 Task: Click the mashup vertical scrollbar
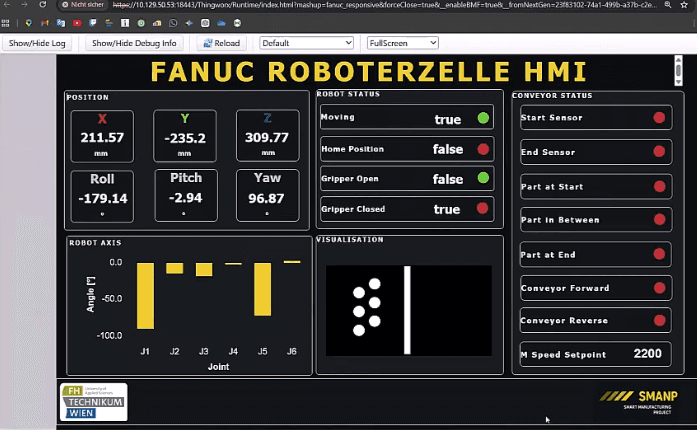click(678, 70)
